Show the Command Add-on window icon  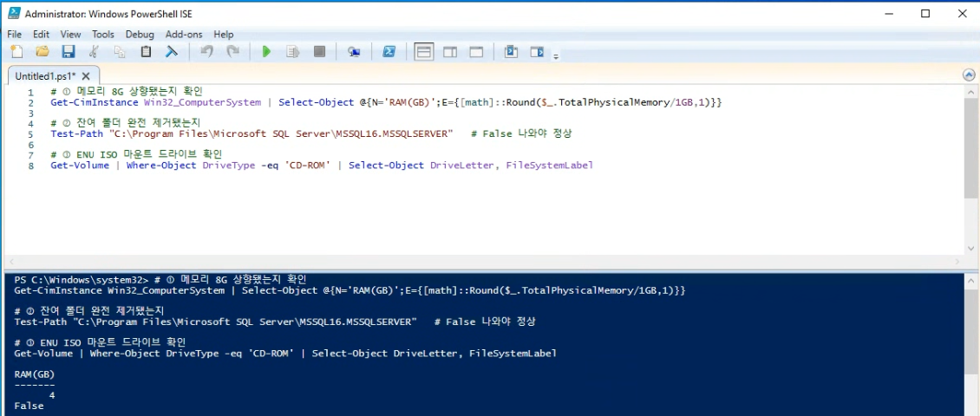tap(512, 52)
